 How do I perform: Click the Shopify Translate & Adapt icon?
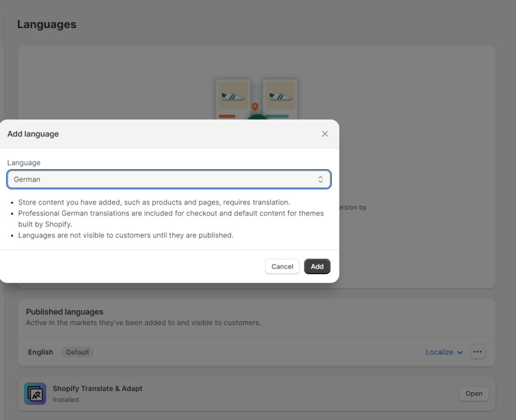pyautogui.click(x=35, y=393)
